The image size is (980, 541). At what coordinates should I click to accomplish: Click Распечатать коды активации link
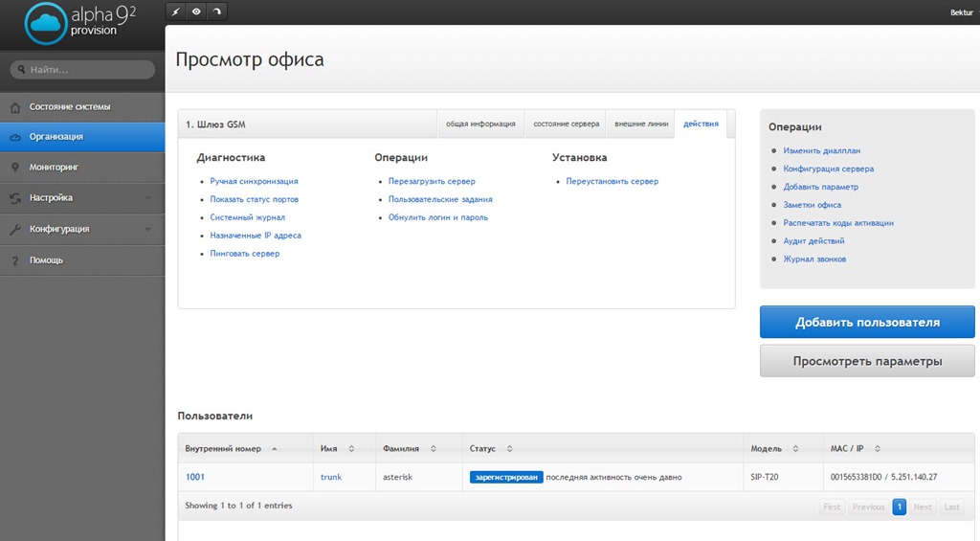click(x=838, y=223)
